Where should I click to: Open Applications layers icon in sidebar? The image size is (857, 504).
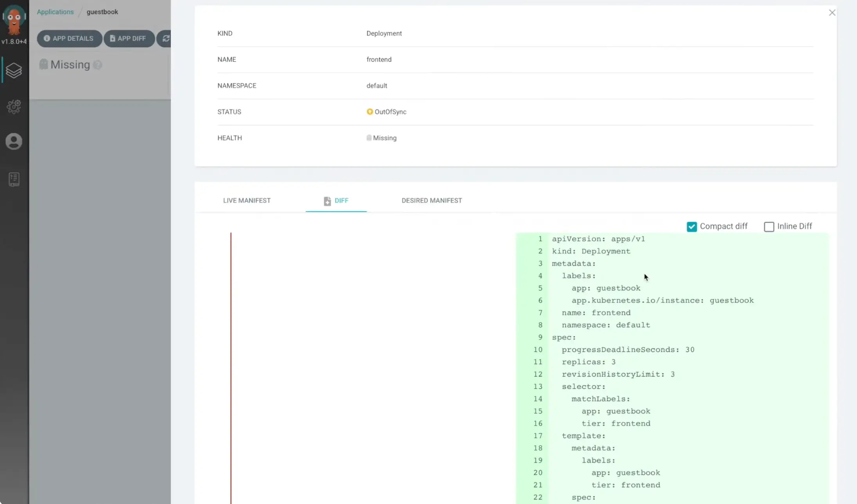coord(14,71)
